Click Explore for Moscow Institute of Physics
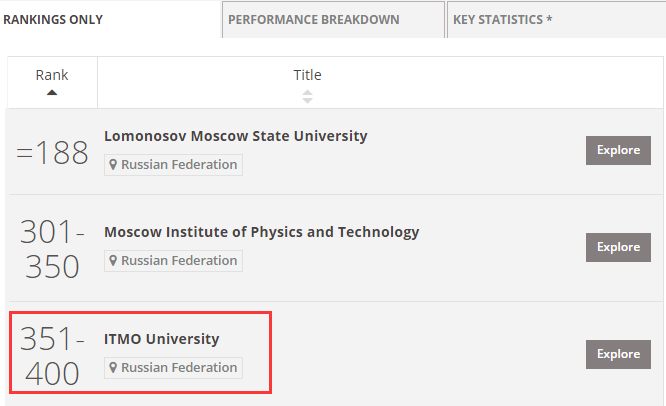Screen dimensions: 666x406 click(618, 247)
